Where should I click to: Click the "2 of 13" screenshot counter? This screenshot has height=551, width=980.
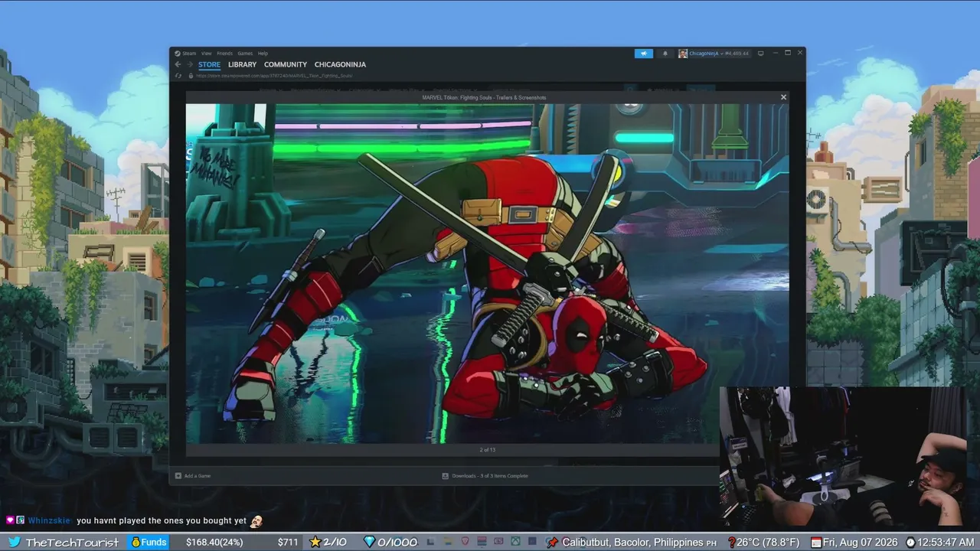[x=488, y=449]
